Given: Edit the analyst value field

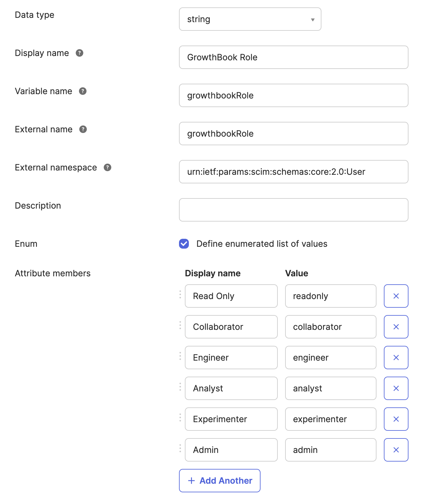Looking at the screenshot, I should click(331, 388).
